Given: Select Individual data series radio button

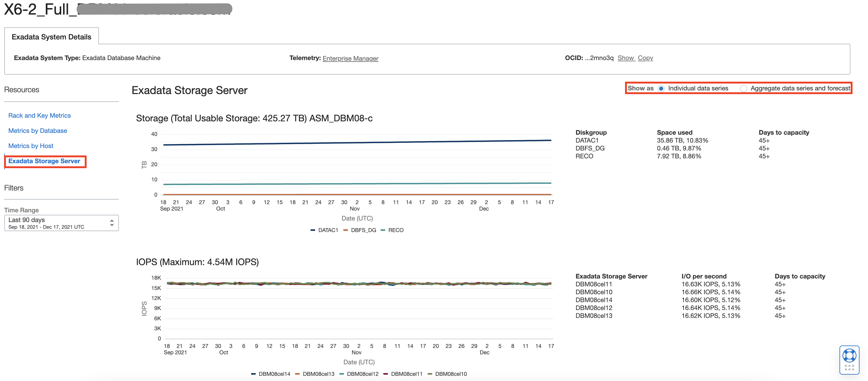Looking at the screenshot, I should [661, 88].
